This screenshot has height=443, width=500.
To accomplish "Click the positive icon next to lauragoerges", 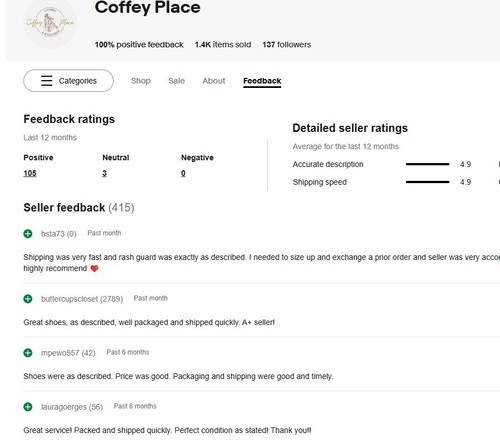I will click(28, 407).
